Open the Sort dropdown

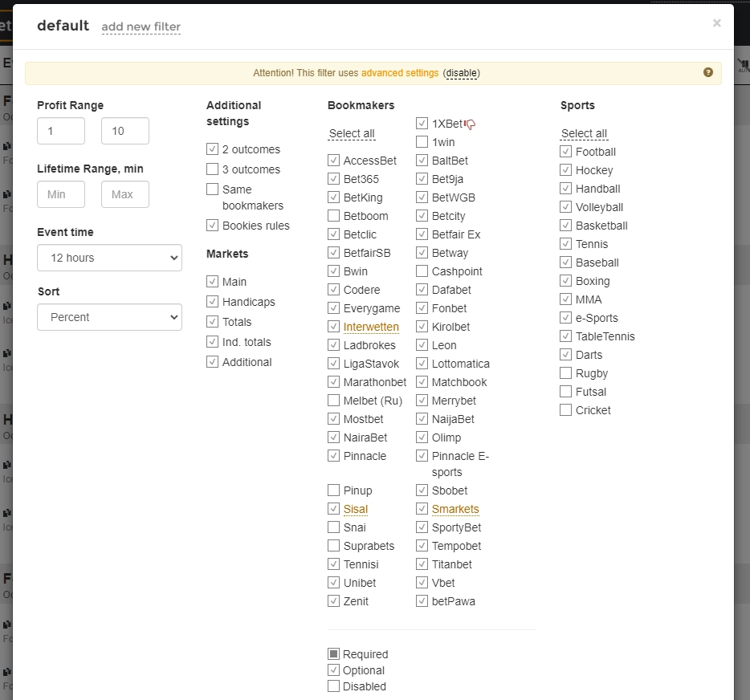pos(109,317)
